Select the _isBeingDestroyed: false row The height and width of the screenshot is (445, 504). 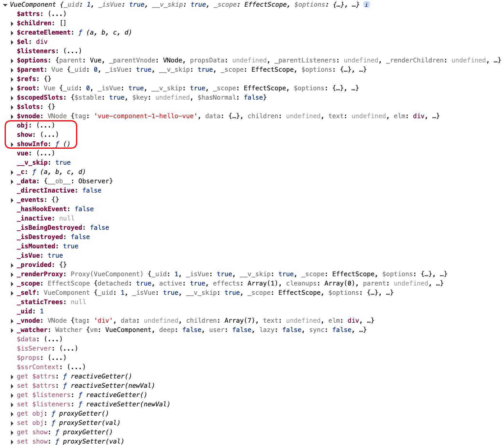63,227
